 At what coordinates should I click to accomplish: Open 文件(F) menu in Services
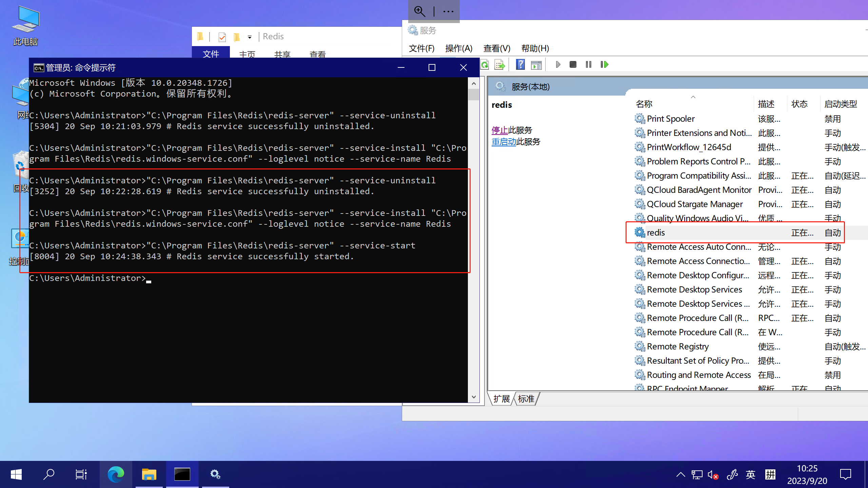(421, 48)
